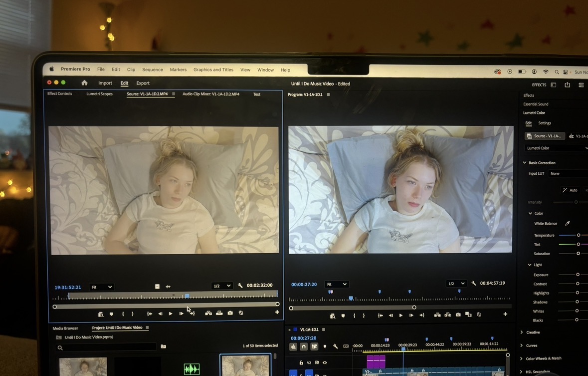The width and height of the screenshot is (588, 376).
Task: Click Export Frame camera in Program monitor
Action: [458, 315]
